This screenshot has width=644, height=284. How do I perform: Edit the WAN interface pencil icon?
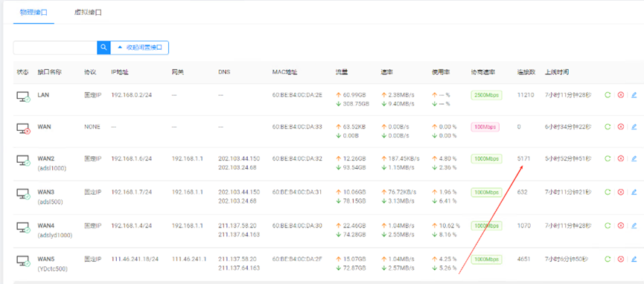point(634,127)
